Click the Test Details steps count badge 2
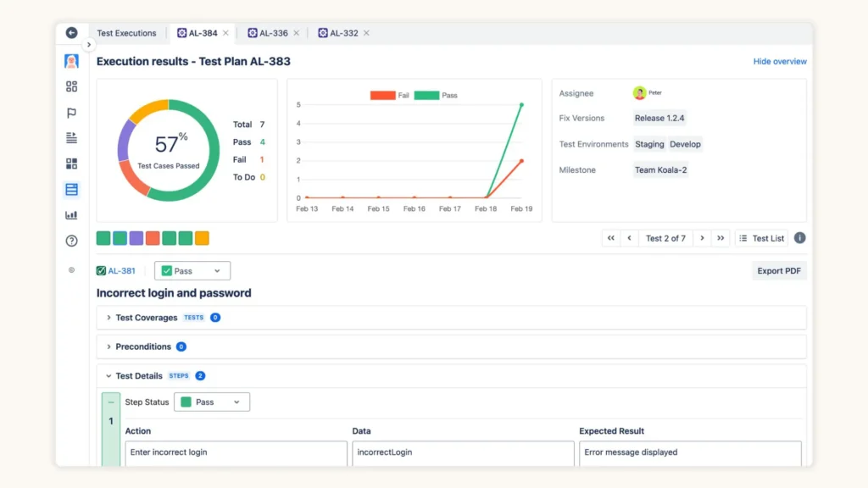868x488 pixels. coord(200,375)
